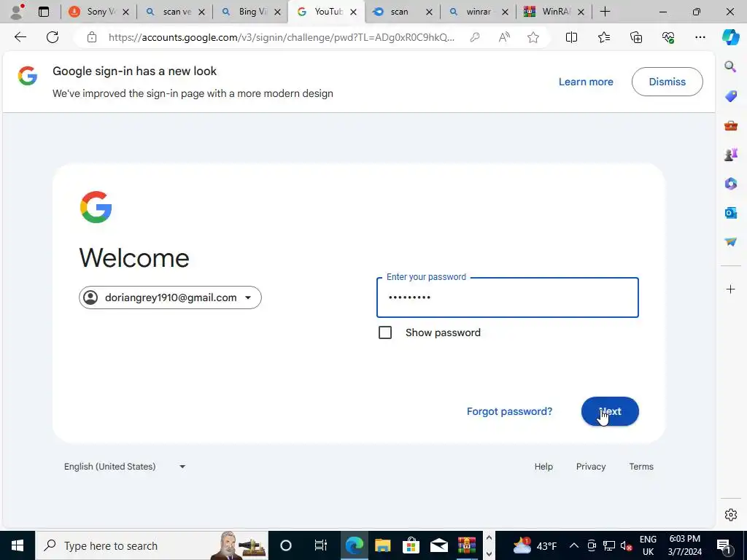Open the English (United States) language dropdown

point(125,467)
